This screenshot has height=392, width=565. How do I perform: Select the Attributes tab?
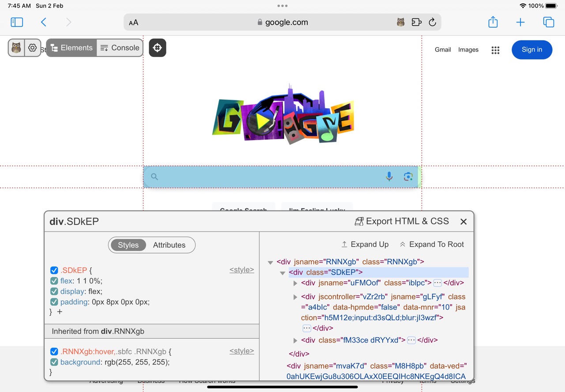[169, 245]
